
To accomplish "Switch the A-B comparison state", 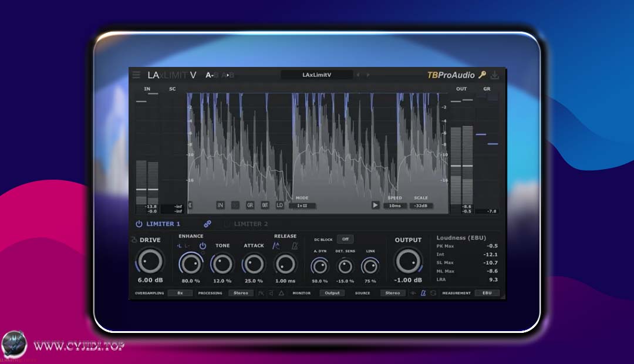I will tap(212, 75).
